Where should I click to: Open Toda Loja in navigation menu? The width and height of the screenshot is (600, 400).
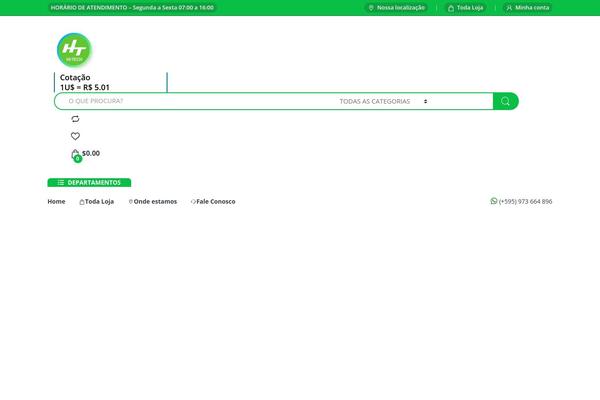click(x=99, y=201)
